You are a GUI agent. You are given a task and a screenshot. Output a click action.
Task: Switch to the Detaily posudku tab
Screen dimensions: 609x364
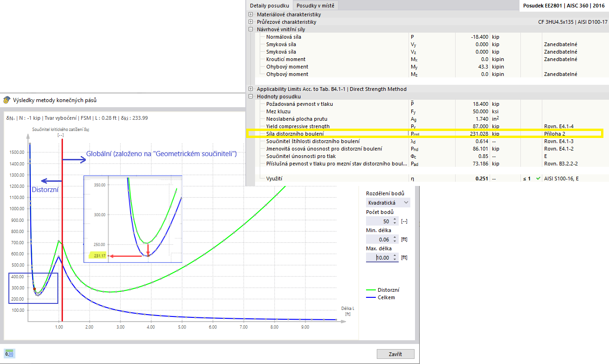(x=270, y=6)
